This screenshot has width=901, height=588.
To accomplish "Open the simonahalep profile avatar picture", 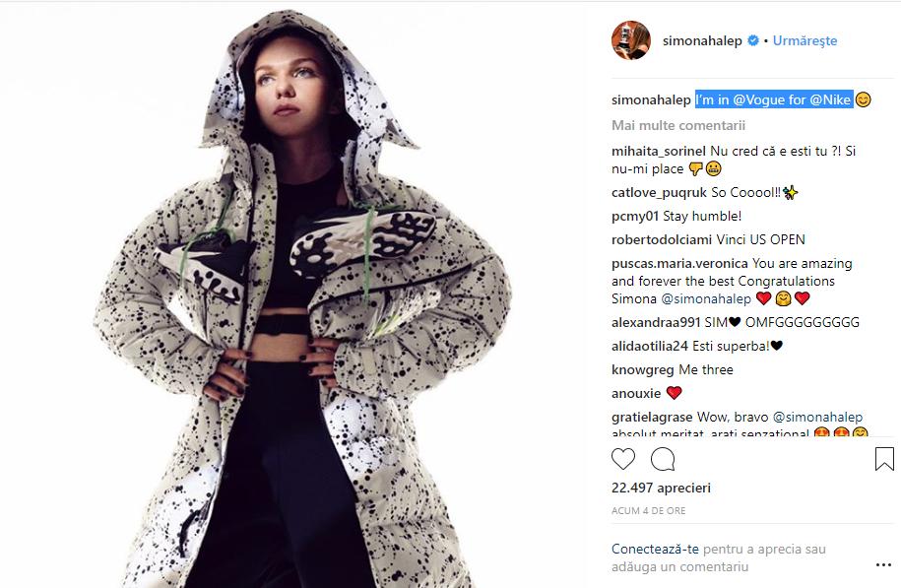I will 631,40.
